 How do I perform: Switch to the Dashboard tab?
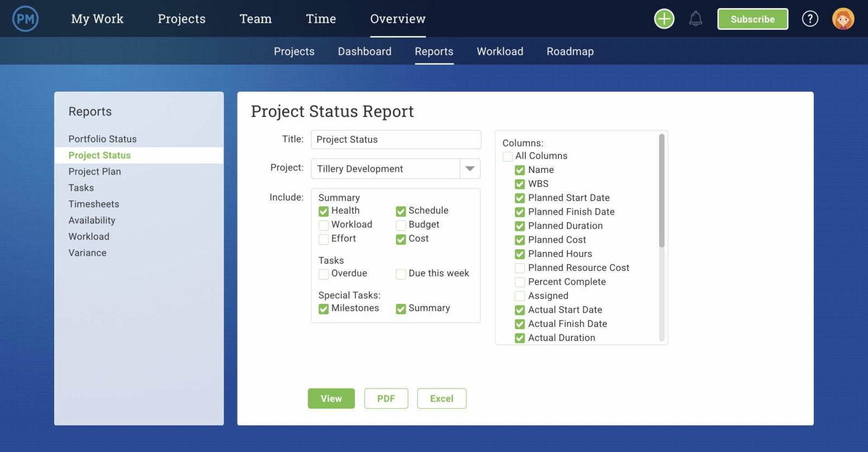pos(365,51)
